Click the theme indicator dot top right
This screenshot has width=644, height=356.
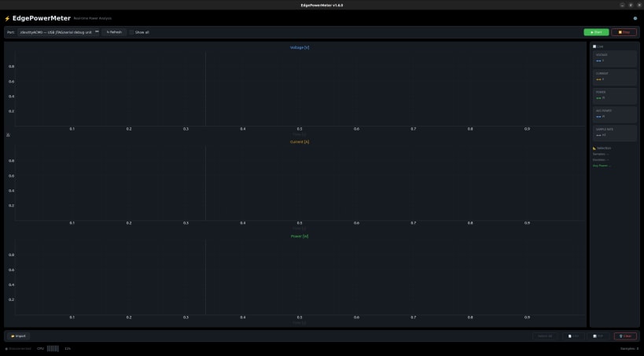coord(635,19)
